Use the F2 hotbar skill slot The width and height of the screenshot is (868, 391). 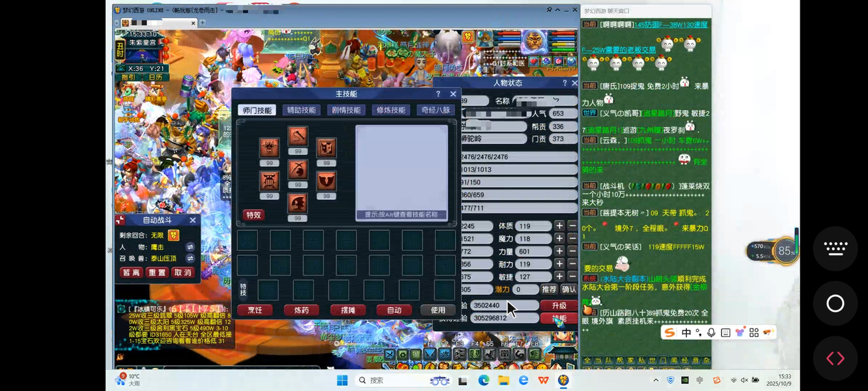point(445,354)
